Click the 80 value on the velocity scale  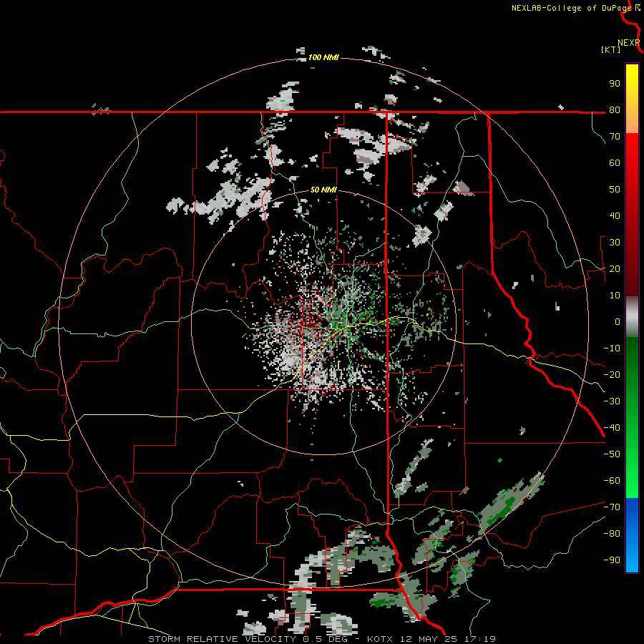click(x=615, y=109)
